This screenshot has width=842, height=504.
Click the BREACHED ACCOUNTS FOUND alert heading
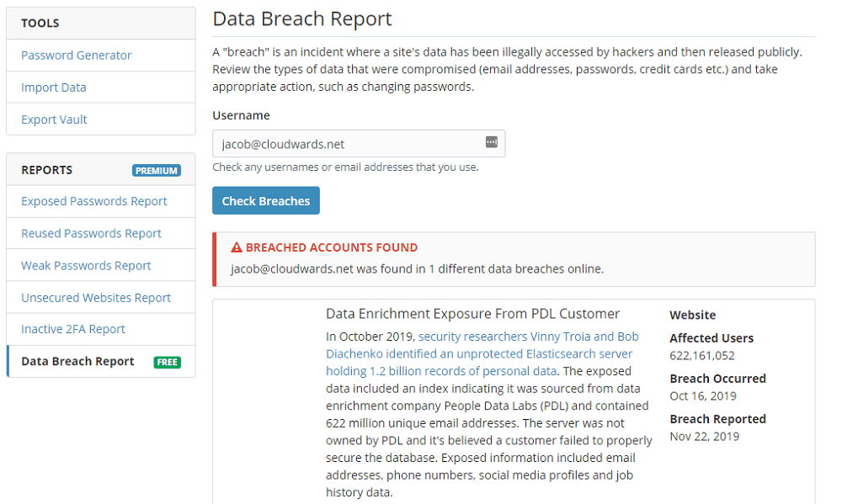point(331,247)
